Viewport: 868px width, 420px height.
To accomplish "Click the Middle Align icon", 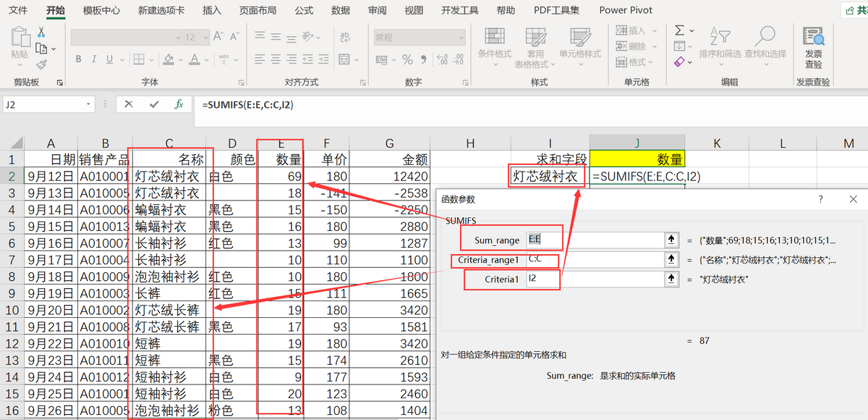I will 275,37.
